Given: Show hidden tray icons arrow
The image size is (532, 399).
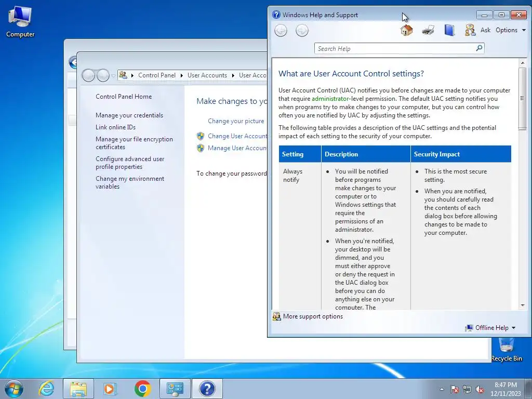Looking at the screenshot, I should click(442, 389).
